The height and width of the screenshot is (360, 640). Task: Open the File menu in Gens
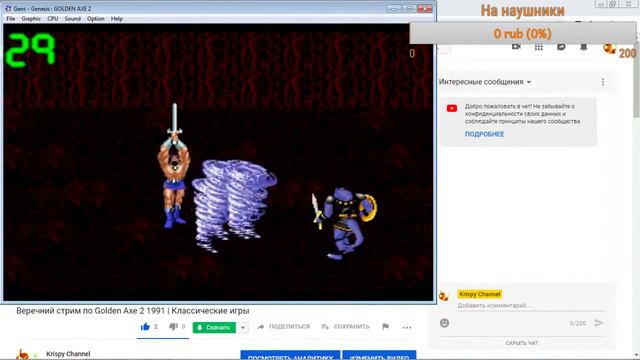(11, 19)
